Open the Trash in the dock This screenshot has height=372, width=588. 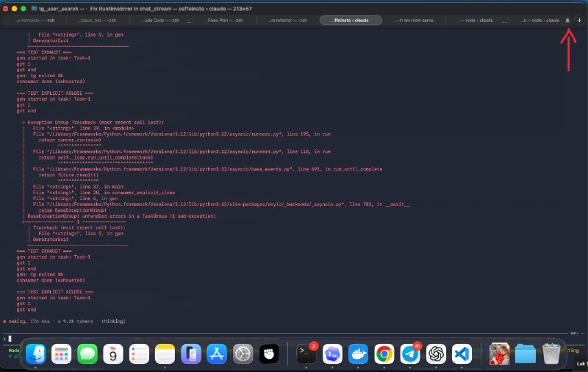click(551, 354)
